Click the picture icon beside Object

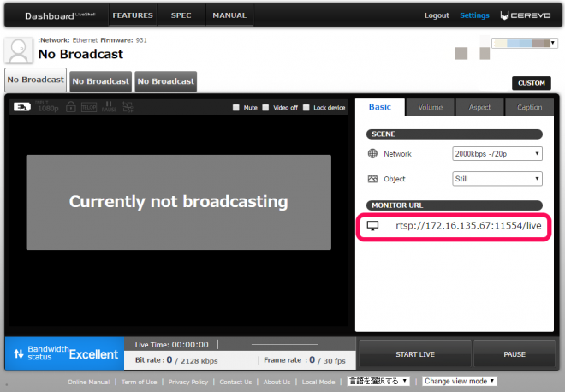tap(372, 179)
